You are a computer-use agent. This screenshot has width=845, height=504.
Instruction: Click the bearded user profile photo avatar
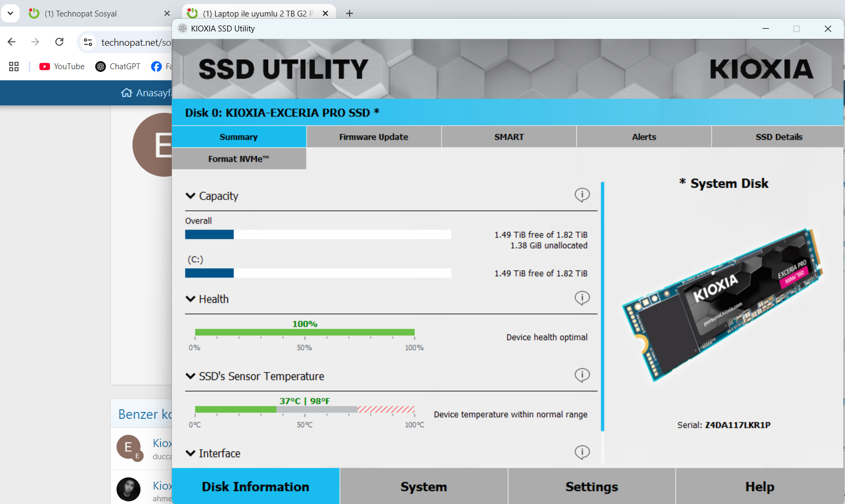coord(129,489)
